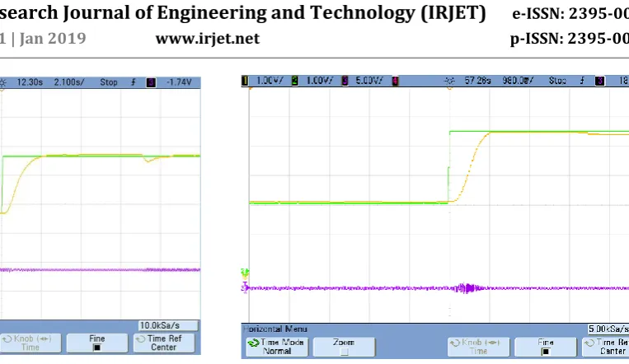Screen dimensions: 629x364
Task: Toggle Fine softkey on right oscilloscope
Action: point(546,347)
